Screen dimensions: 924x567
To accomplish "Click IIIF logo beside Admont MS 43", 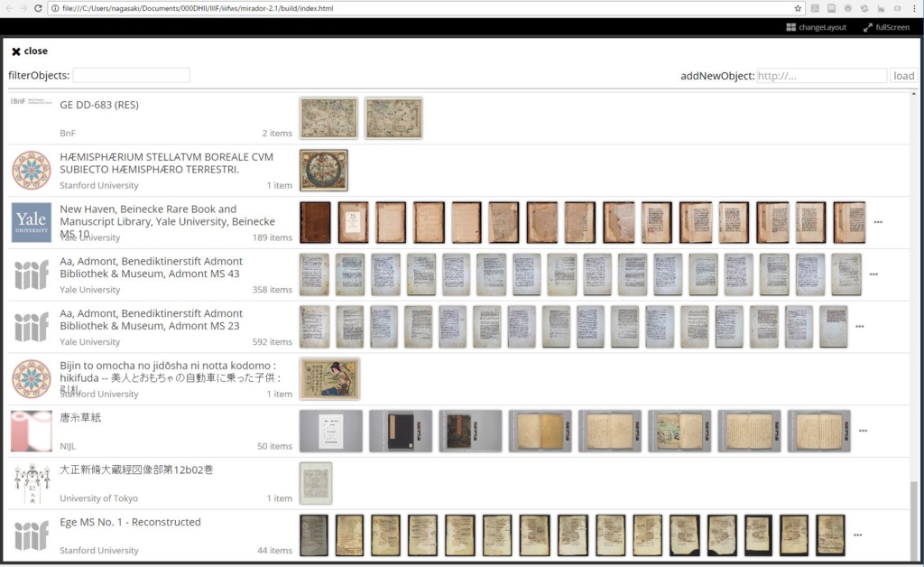I will [x=32, y=274].
